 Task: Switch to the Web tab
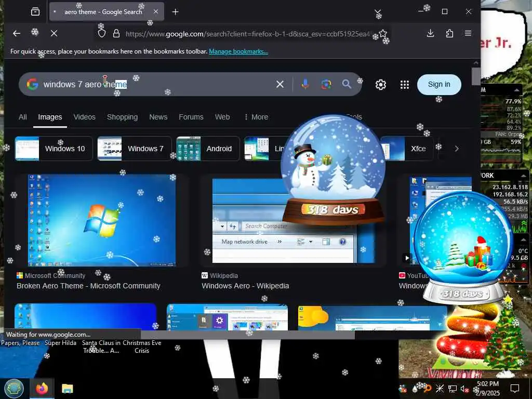point(222,117)
